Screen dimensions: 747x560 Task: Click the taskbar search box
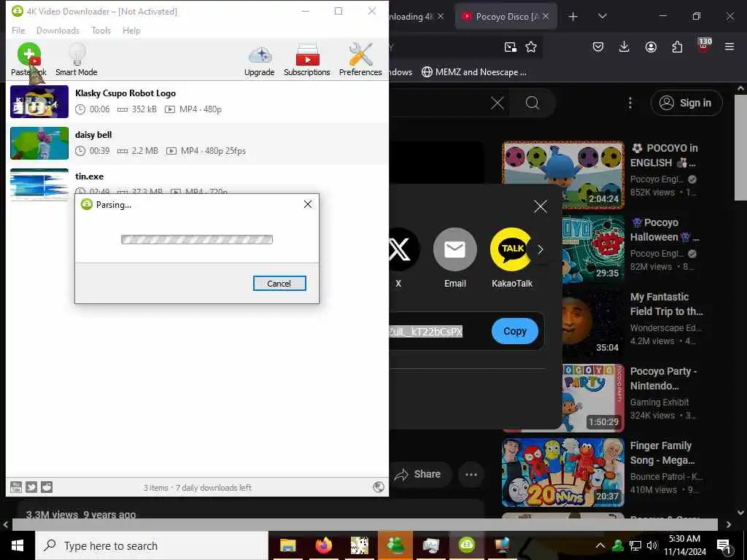(152, 545)
